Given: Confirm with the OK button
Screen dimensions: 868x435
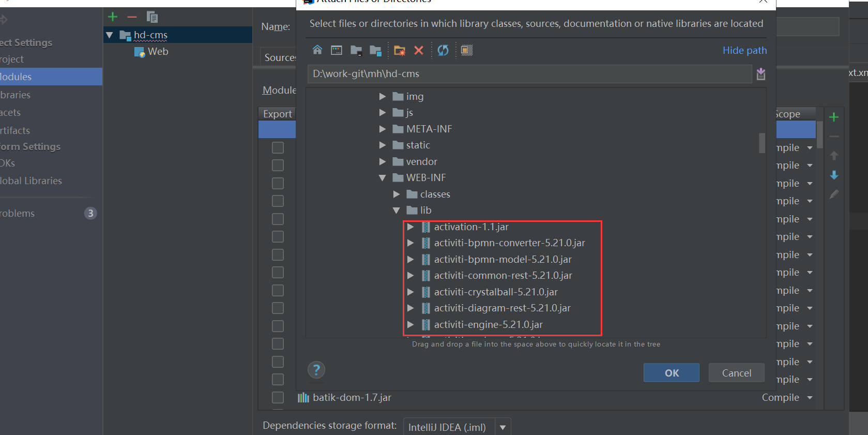Looking at the screenshot, I should (672, 373).
